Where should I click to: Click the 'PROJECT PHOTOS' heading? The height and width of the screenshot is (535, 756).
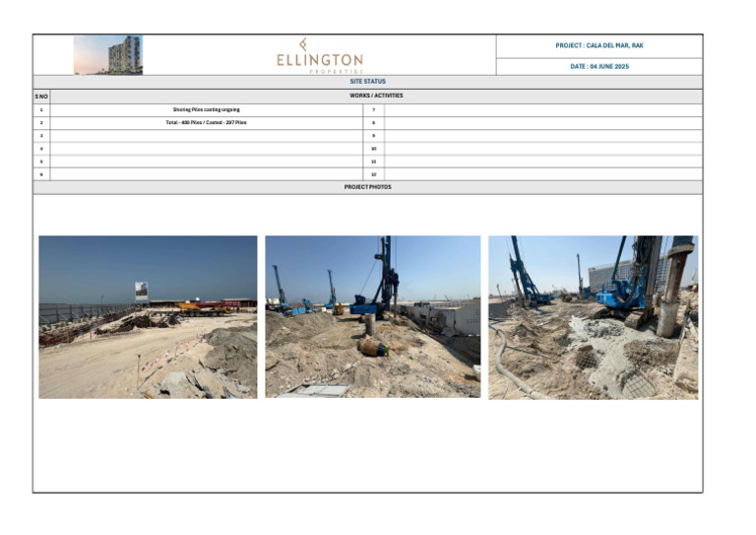[x=368, y=187]
